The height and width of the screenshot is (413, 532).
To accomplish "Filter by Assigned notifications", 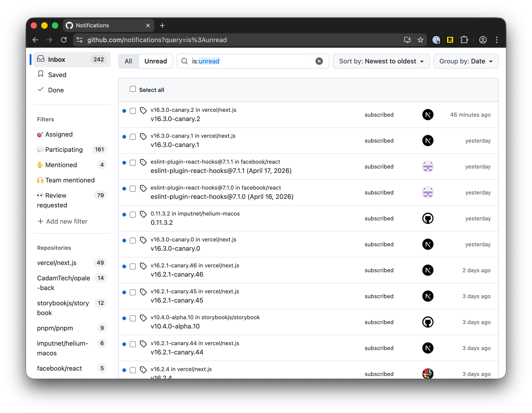I will coord(72,134).
